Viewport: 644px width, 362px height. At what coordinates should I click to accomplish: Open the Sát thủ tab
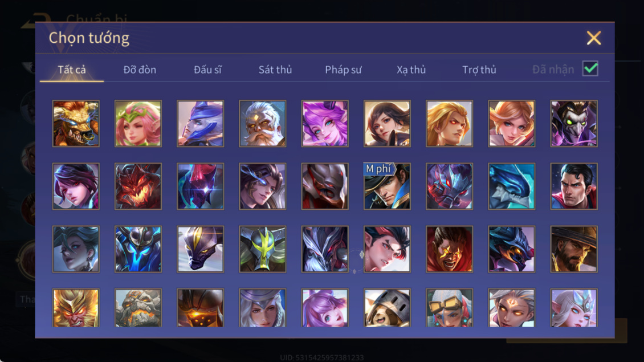pyautogui.click(x=275, y=70)
